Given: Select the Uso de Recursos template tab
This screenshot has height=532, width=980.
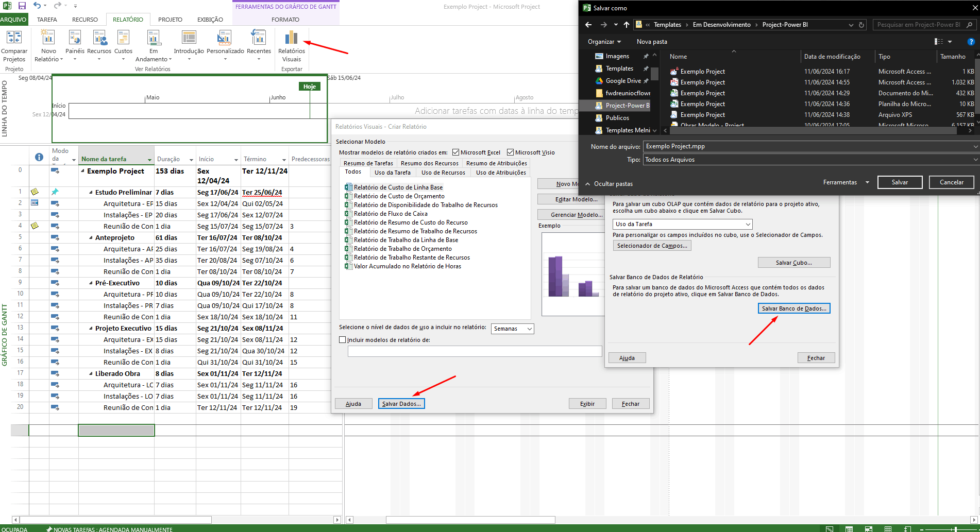Looking at the screenshot, I should [443, 173].
